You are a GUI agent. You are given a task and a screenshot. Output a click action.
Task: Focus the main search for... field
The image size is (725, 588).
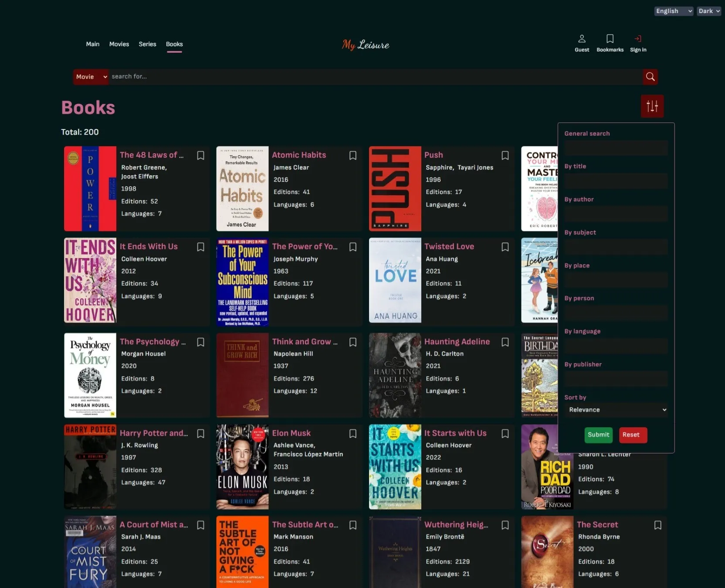pyautogui.click(x=376, y=77)
